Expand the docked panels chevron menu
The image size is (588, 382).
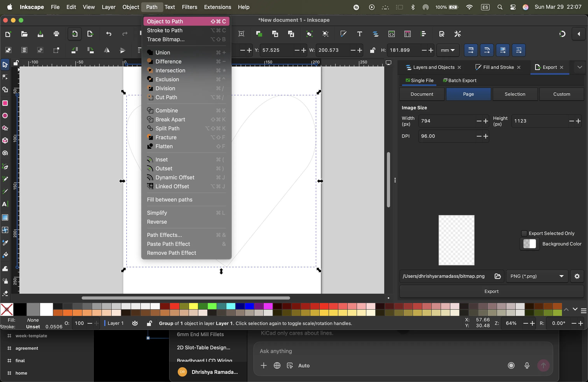point(580,67)
